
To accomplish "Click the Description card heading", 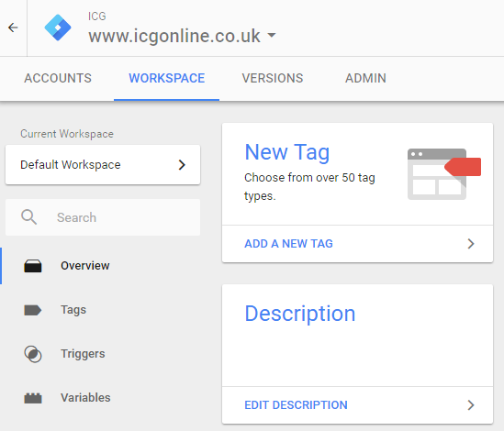I will (300, 314).
